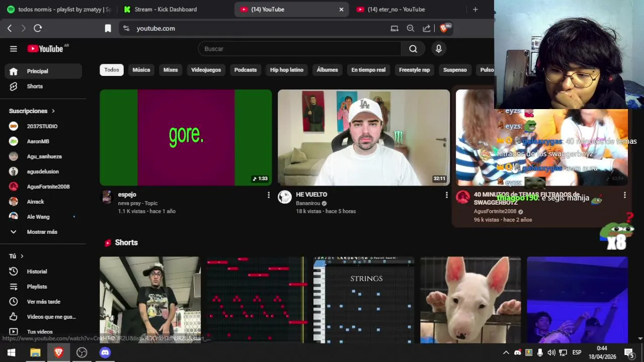Screen dimensions: 644x362
Task: Filter by the Podcasts chip
Action: point(246,70)
